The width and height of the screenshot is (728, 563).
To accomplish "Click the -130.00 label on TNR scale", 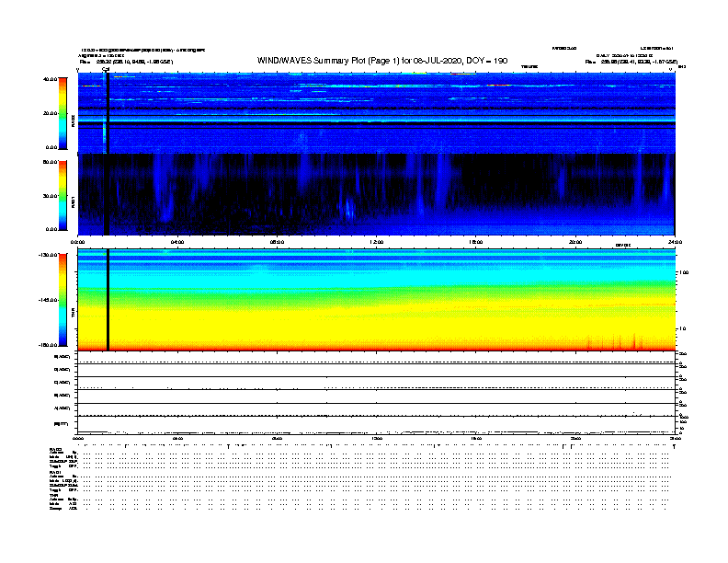I will [49, 255].
